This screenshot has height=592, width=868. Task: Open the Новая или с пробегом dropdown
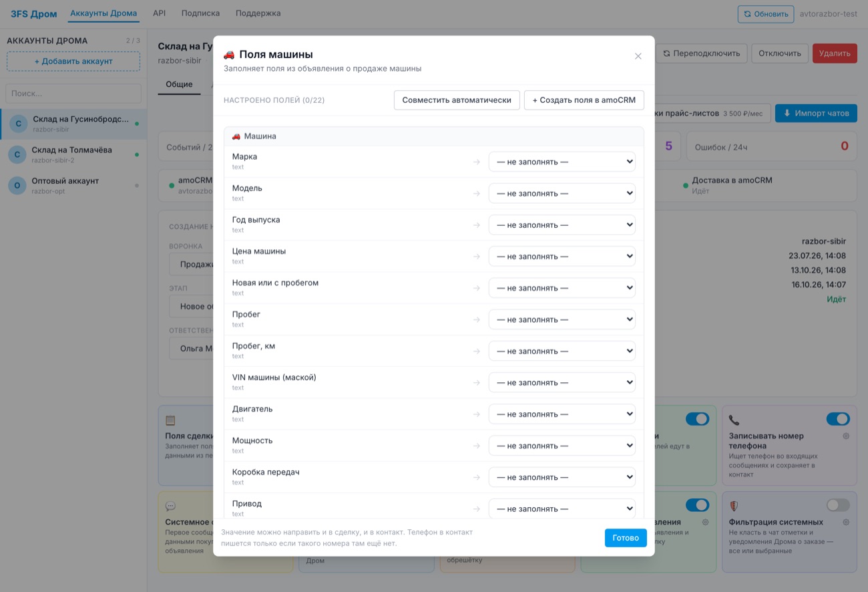[x=562, y=288]
